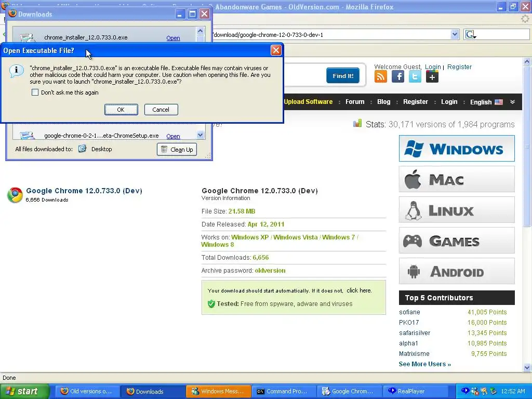Viewport: 532px width, 399px height.
Task: Switch to RealPlayer taskbar item
Action: pyautogui.click(x=416, y=391)
